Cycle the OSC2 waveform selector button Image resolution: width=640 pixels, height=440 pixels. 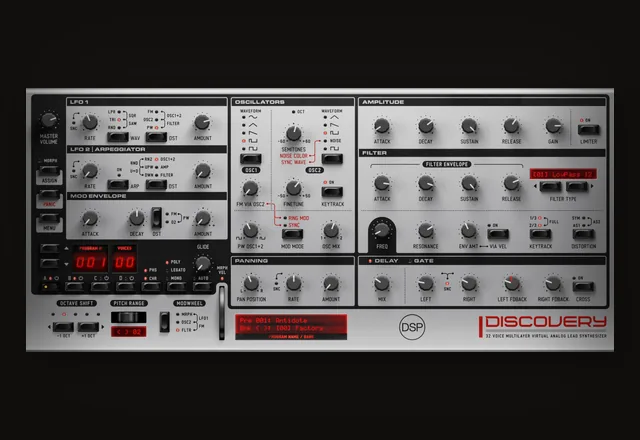[x=332, y=158]
